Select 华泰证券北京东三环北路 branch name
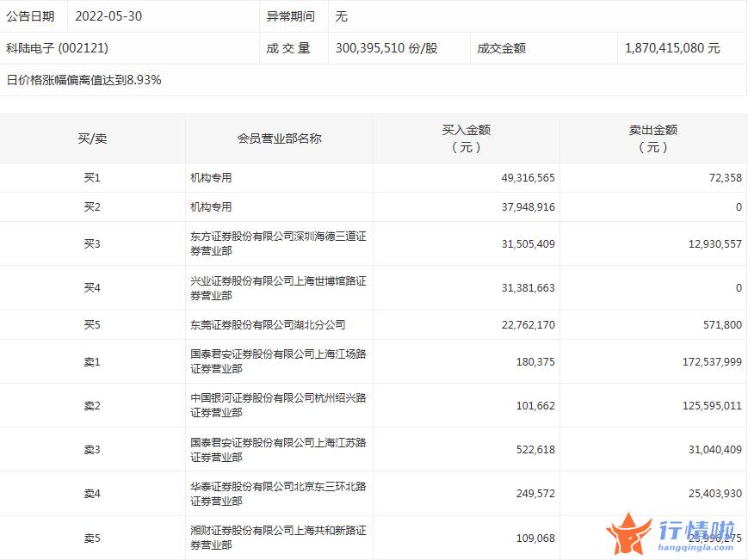 click(278, 493)
